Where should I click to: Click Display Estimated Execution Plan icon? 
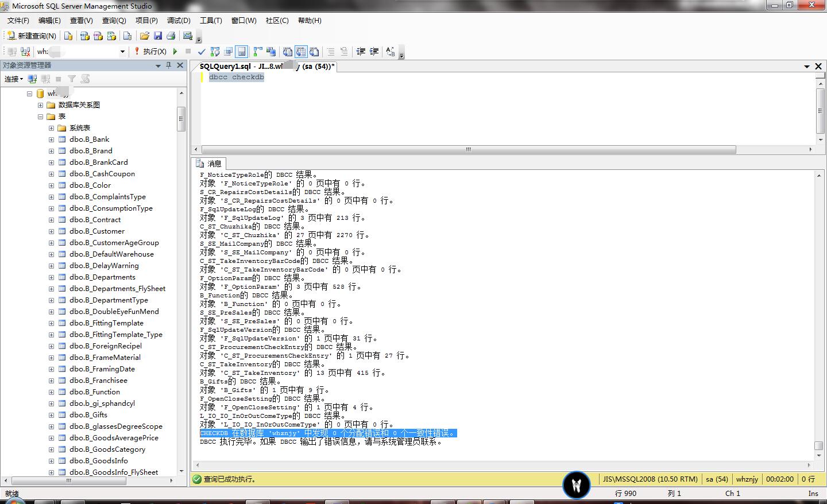215,52
